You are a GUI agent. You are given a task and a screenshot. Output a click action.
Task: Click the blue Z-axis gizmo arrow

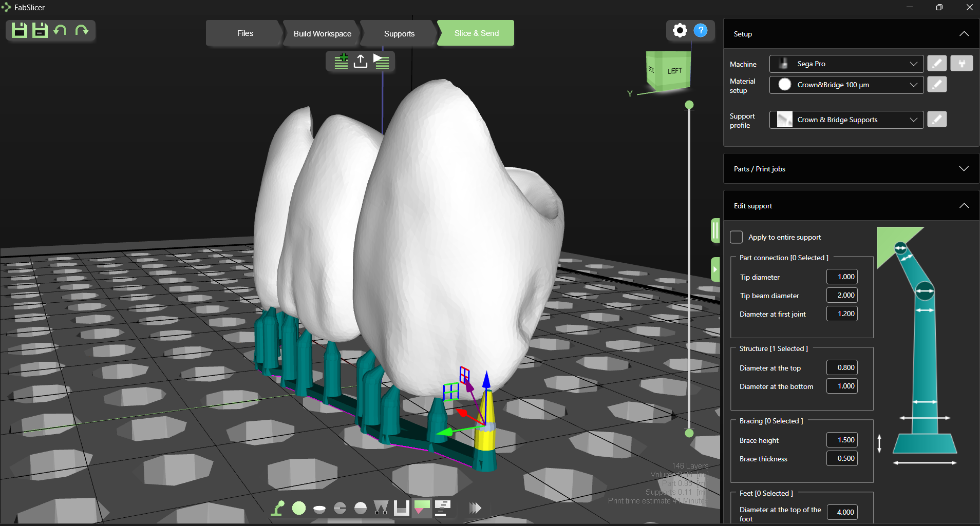click(486, 380)
